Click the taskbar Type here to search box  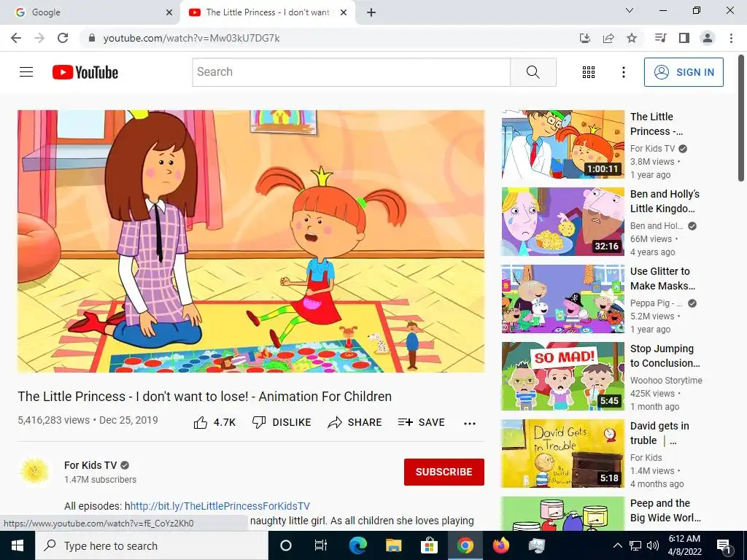tap(152, 545)
